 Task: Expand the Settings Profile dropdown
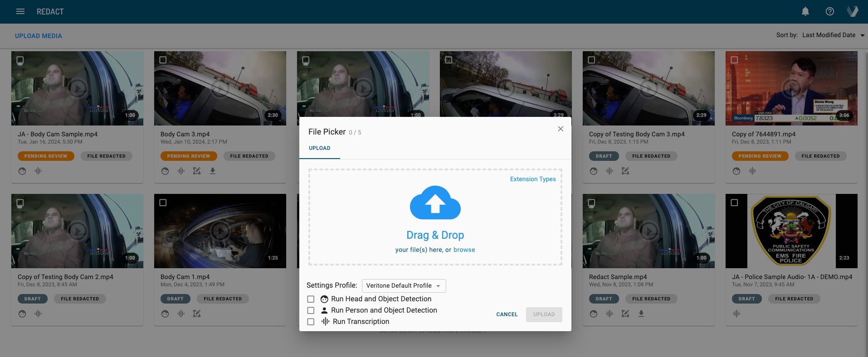point(404,286)
